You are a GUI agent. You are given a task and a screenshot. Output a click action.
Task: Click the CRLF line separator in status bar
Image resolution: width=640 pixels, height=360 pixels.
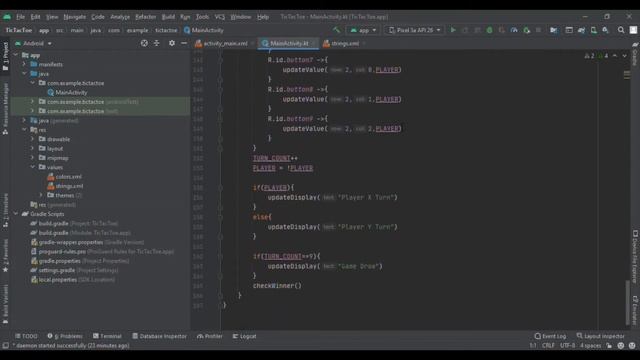548,346
